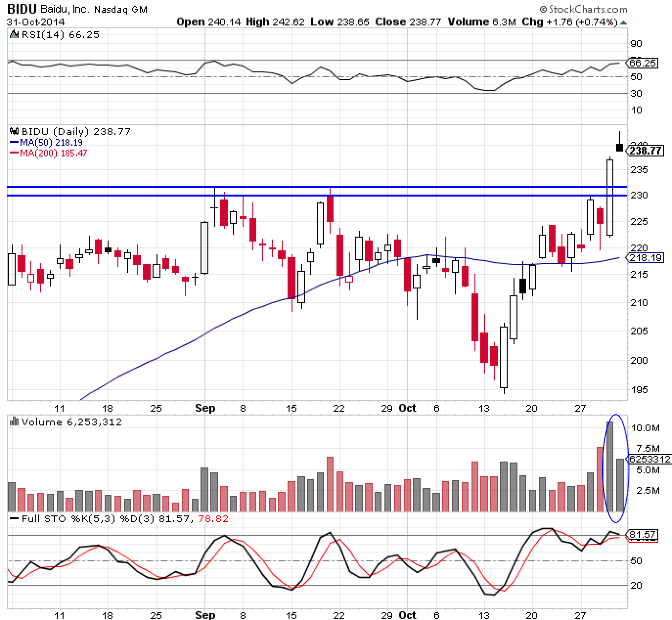Viewport: 672px width, 620px height.
Task: Click the 'Oct' label under the price chart
Action: click(407, 408)
